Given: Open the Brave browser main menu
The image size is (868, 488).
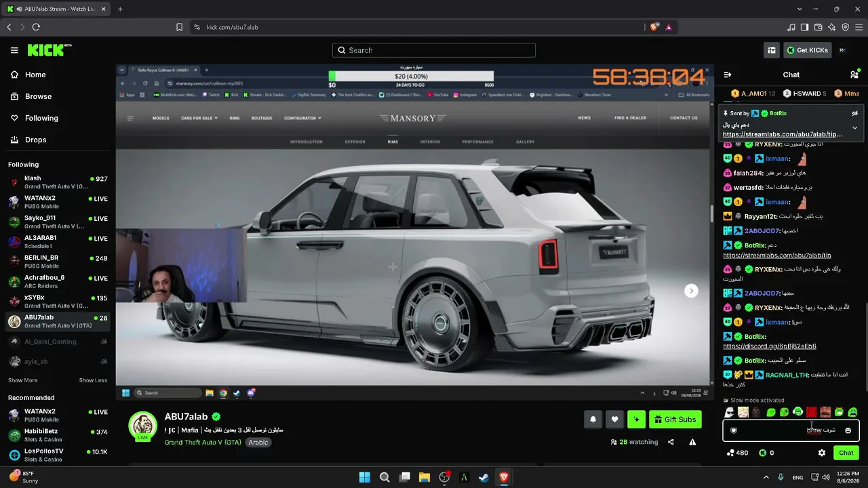Looking at the screenshot, I should 859,27.
